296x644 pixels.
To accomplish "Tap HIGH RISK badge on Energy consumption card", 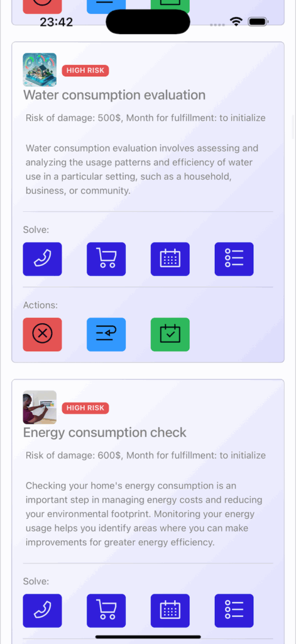I will (85, 408).
